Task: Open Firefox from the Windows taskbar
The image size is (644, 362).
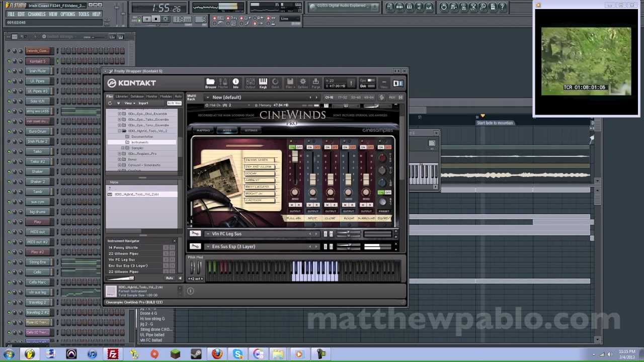Action: [x=217, y=354]
